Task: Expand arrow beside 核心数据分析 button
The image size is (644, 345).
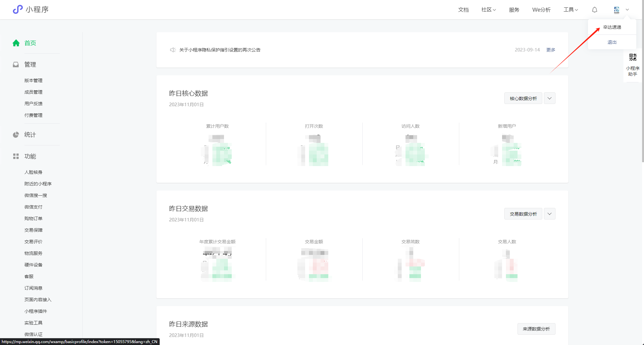Action: point(549,98)
